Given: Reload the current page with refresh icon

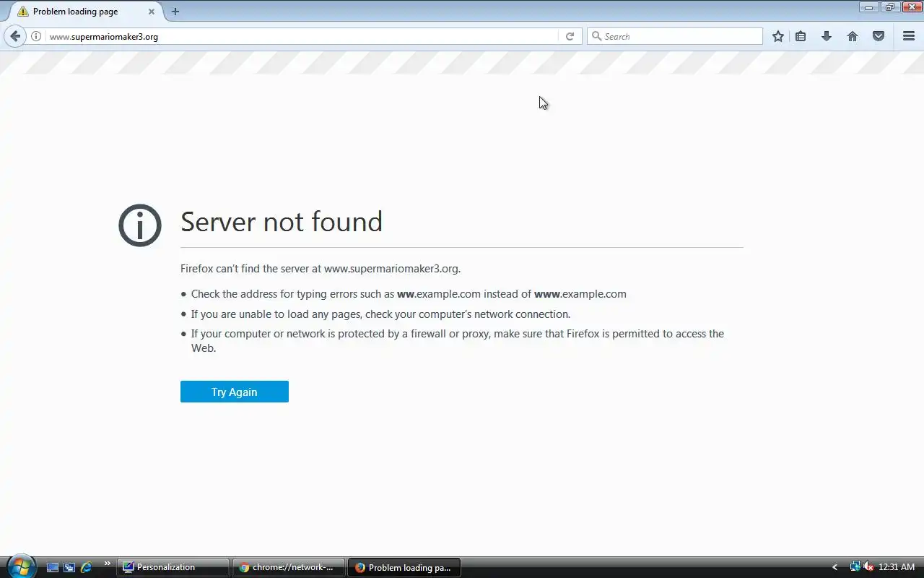Looking at the screenshot, I should (570, 36).
